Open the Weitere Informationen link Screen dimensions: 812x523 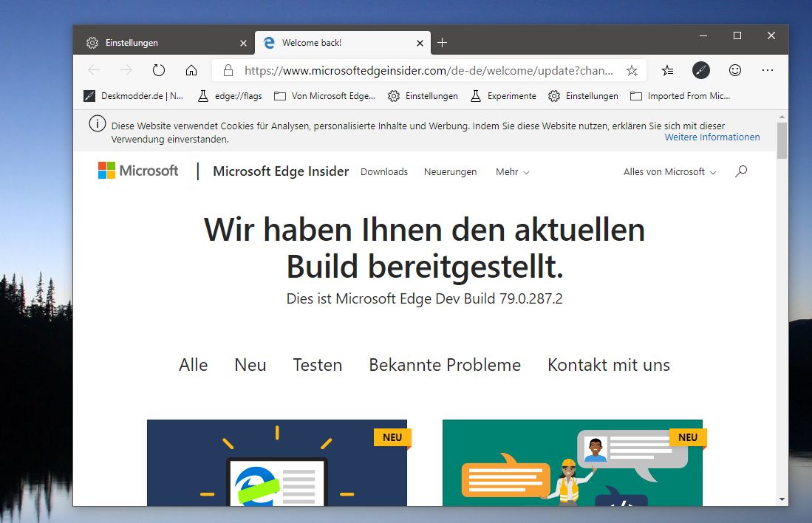click(x=712, y=137)
